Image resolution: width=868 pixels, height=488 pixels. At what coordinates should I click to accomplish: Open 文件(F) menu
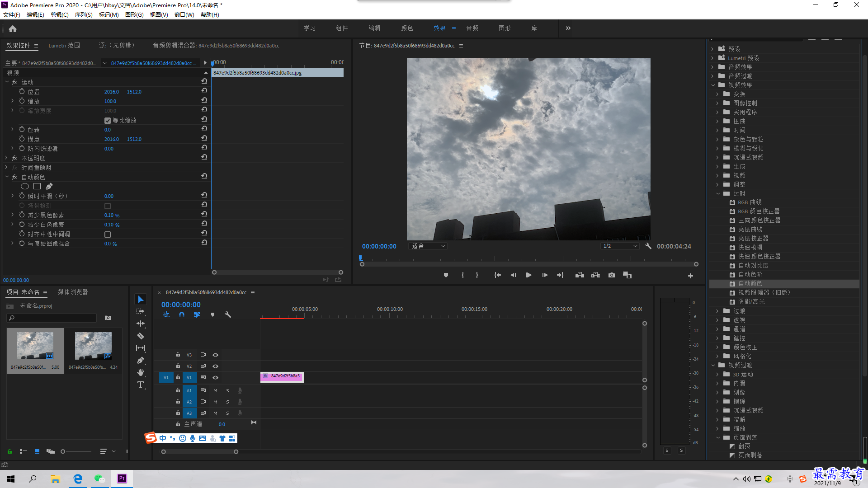[12, 15]
